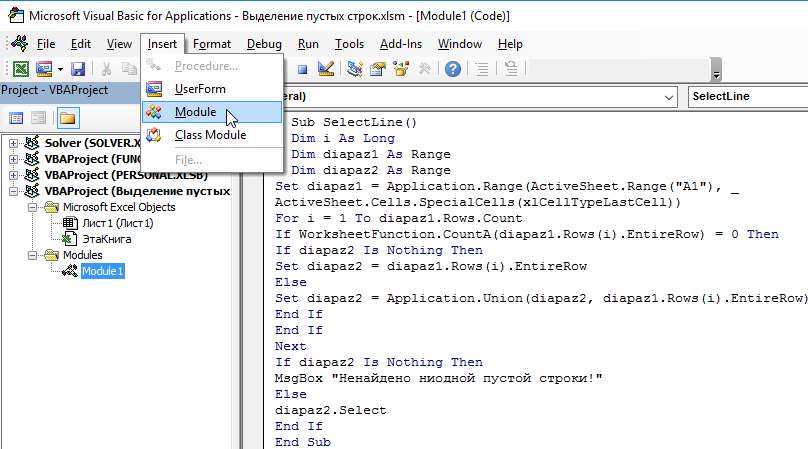This screenshot has width=808, height=449.
Task: Click the View Microsoft Excel toolbar icon
Action: (x=20, y=69)
